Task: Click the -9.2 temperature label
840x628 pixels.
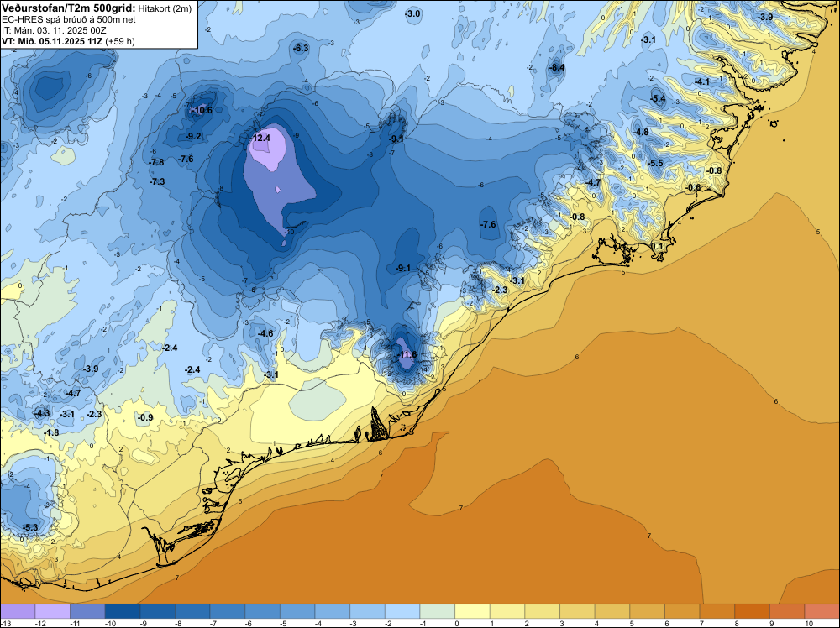Action: (x=193, y=137)
